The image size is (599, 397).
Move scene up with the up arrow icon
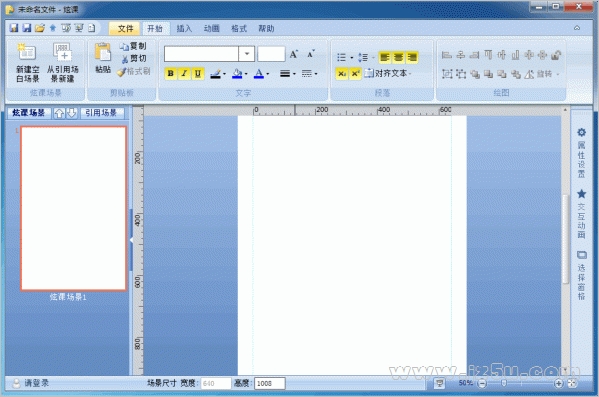59,113
